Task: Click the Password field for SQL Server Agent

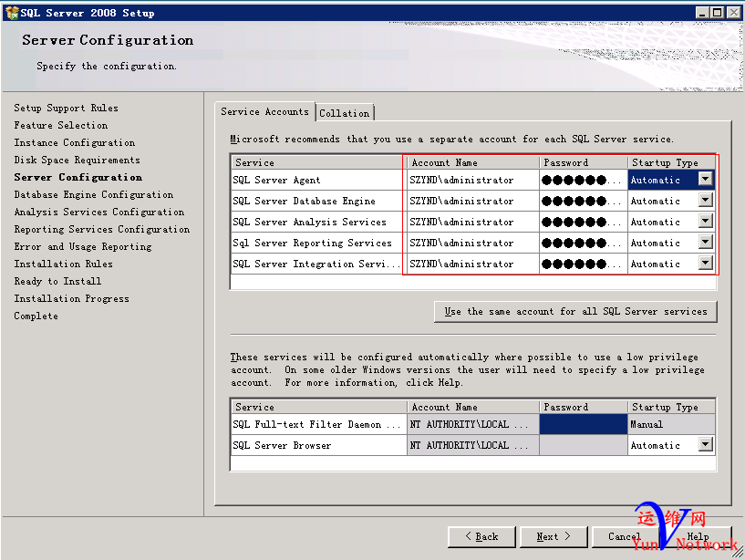Action: pyautogui.click(x=584, y=181)
